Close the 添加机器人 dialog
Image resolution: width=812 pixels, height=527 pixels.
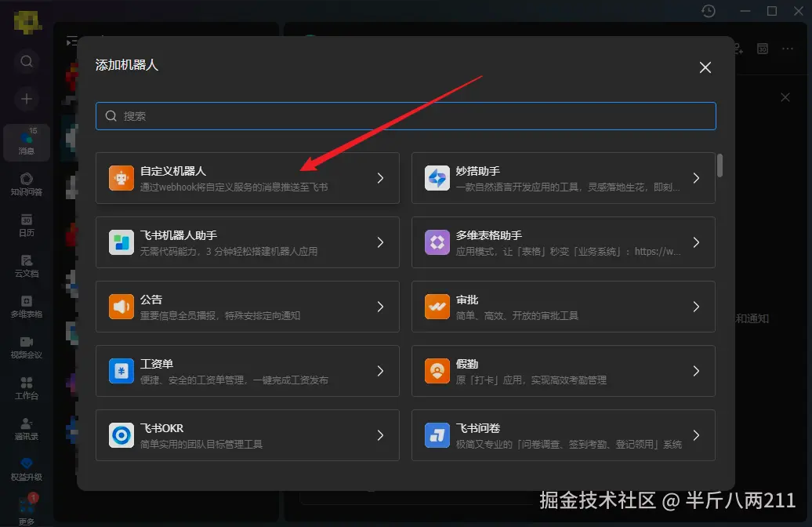click(x=705, y=67)
